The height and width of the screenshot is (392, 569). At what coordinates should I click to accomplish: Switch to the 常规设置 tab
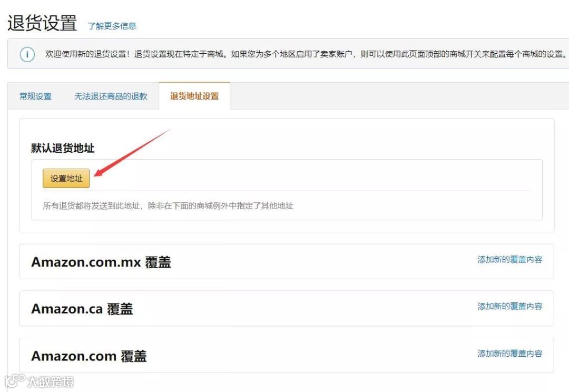pos(35,96)
